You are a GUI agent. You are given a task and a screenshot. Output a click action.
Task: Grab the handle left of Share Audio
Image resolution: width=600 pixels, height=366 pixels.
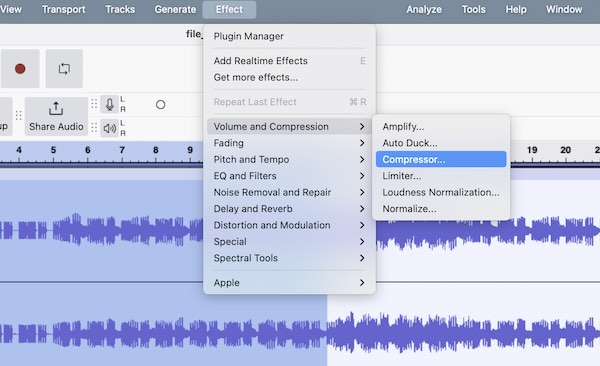click(18, 116)
